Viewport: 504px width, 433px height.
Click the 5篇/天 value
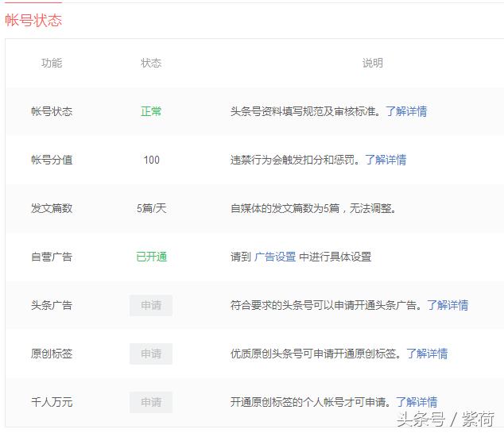point(151,208)
